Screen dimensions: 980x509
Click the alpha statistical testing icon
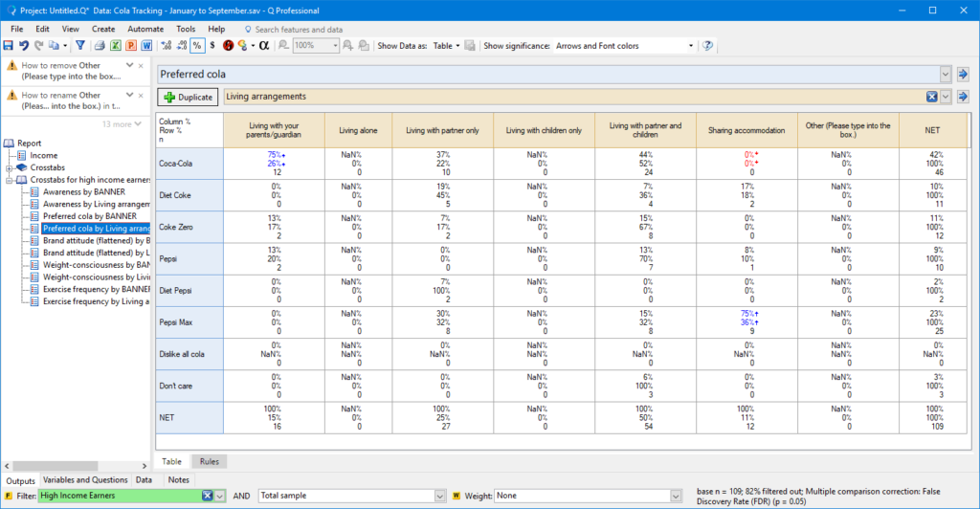point(264,46)
